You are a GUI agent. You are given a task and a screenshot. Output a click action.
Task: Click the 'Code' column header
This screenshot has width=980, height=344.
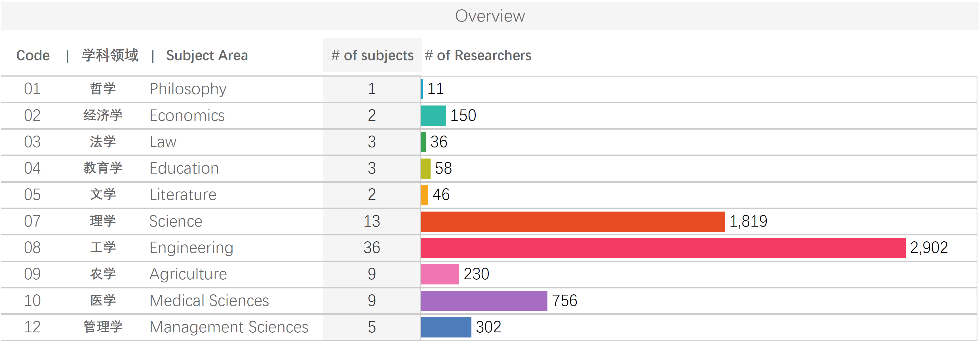[33, 56]
